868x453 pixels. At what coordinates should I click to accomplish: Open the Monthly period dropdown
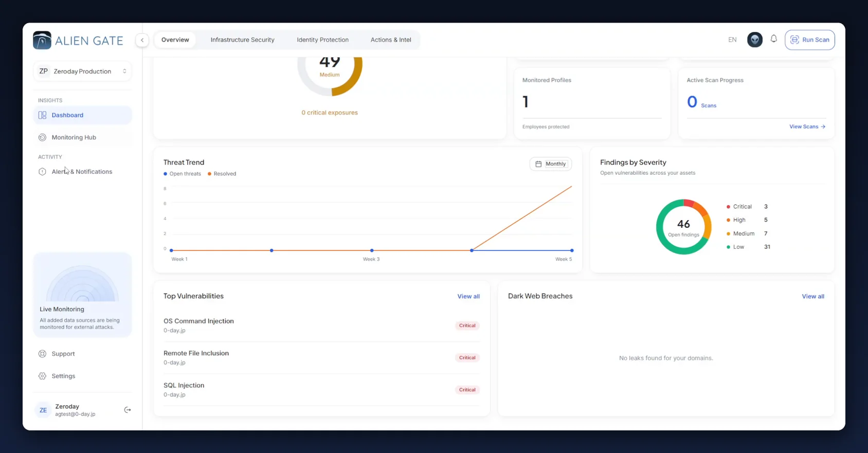click(550, 164)
